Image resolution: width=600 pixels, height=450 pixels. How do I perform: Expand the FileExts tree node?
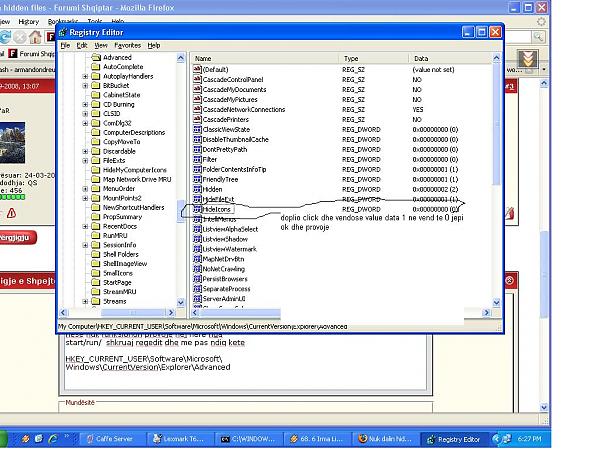[x=85, y=161]
